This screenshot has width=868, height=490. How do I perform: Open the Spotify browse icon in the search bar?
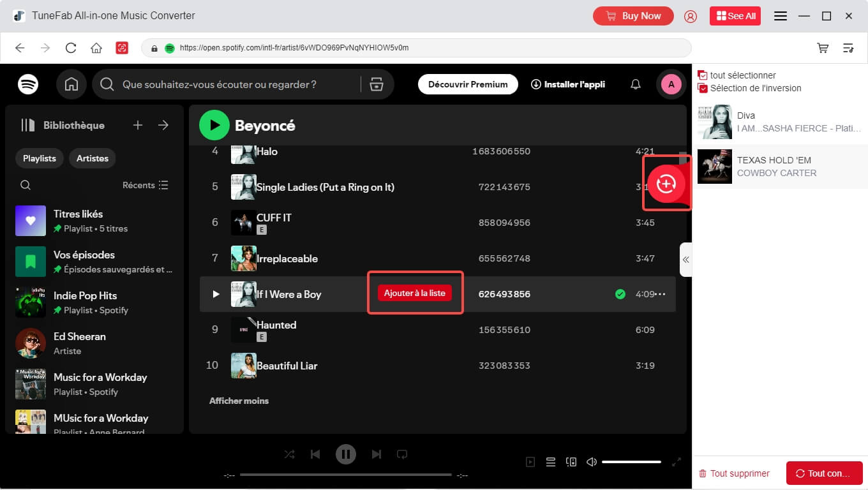pos(377,84)
